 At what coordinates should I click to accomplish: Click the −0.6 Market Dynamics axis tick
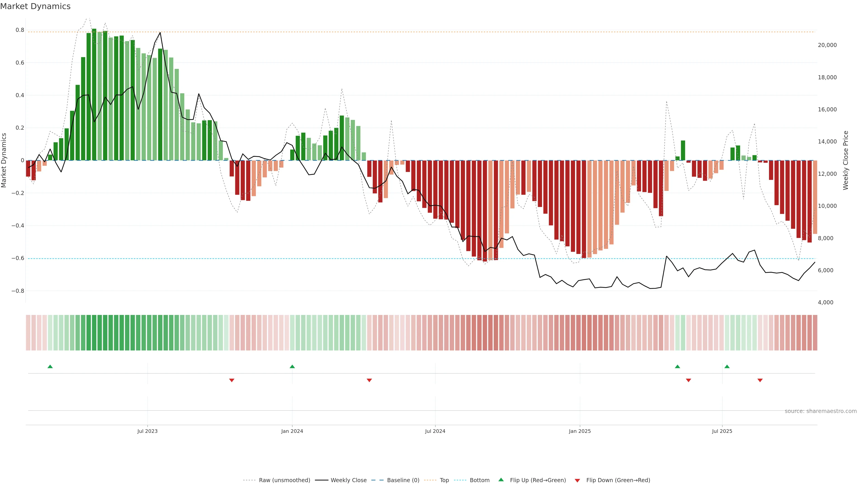[x=18, y=258]
